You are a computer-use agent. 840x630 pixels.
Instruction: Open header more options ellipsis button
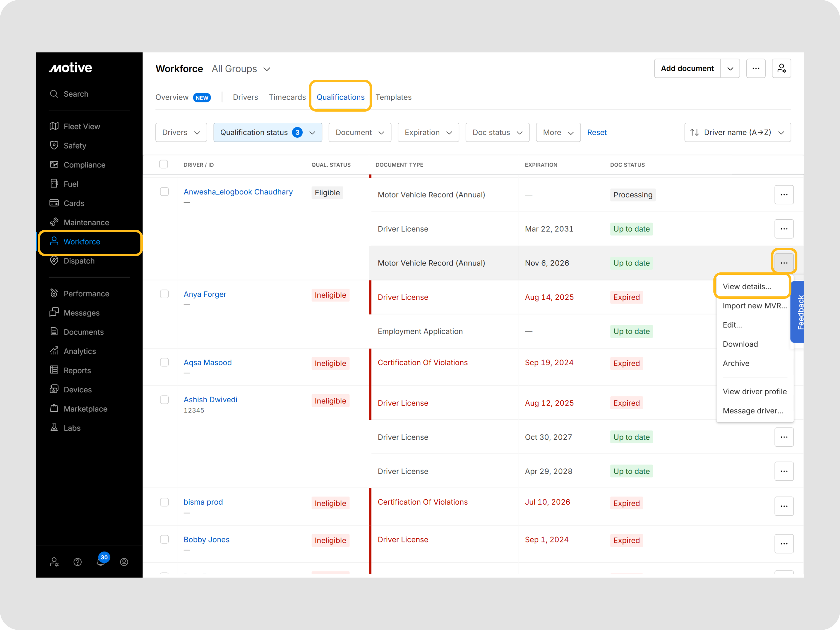click(x=756, y=68)
